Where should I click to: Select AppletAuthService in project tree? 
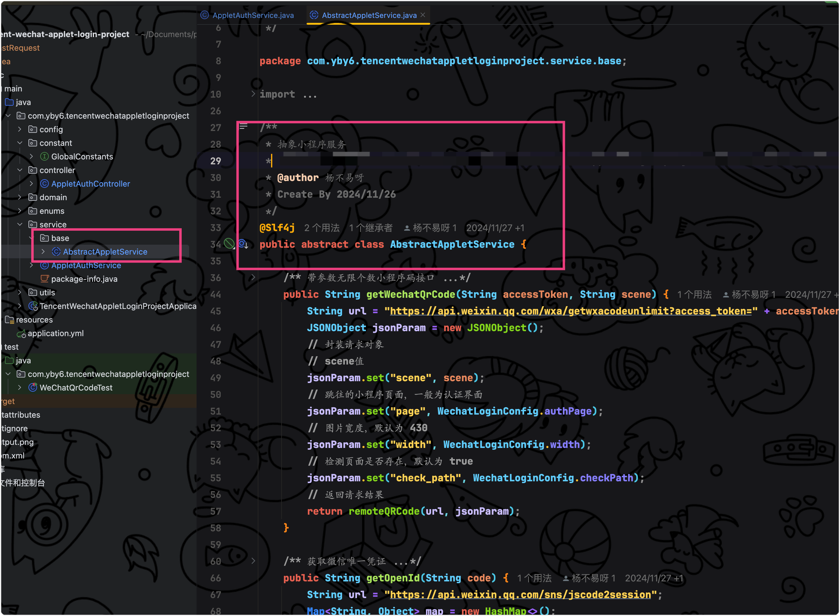[86, 265]
